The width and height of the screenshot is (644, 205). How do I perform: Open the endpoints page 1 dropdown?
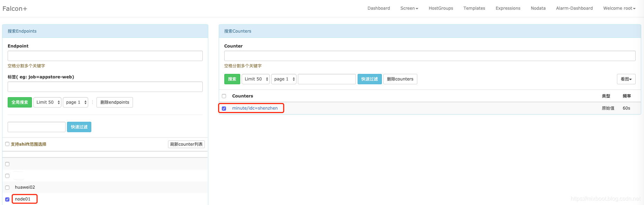coord(75,102)
